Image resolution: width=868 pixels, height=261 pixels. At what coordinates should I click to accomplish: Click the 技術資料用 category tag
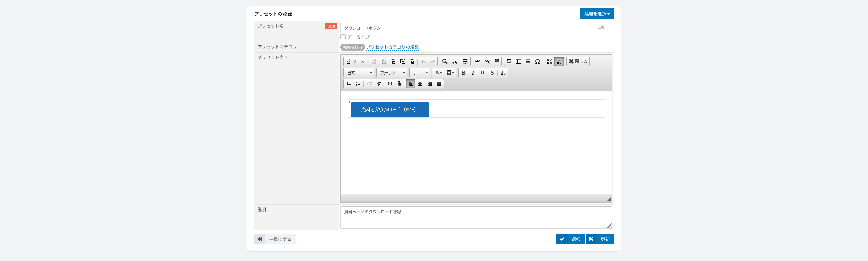coord(353,47)
